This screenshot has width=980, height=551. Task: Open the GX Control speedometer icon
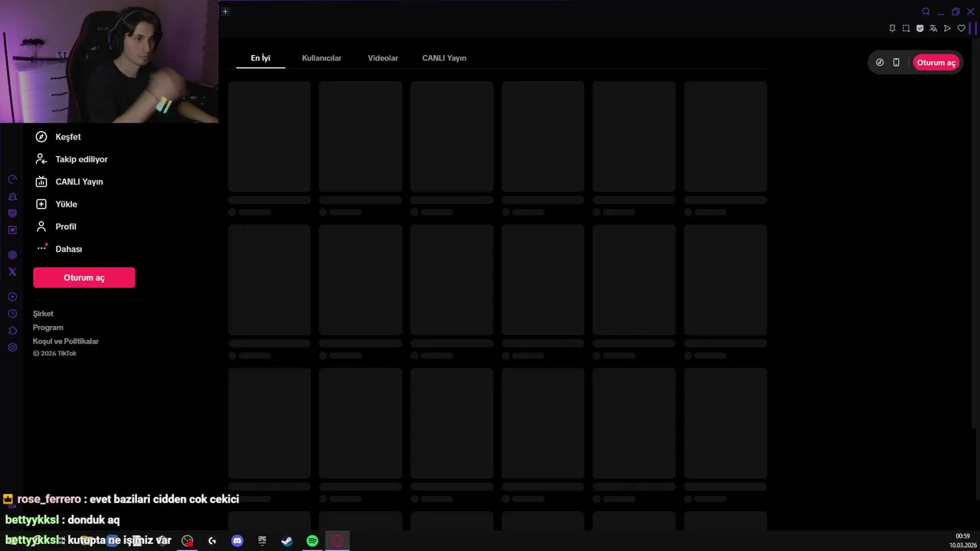point(12,179)
